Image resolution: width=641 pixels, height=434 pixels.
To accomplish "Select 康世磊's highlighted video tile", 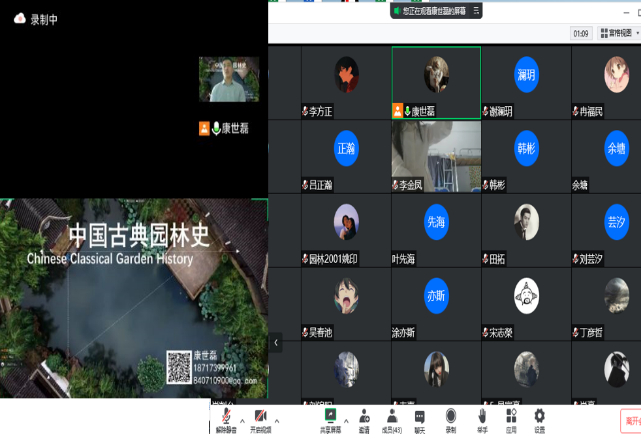I will click(x=436, y=82).
